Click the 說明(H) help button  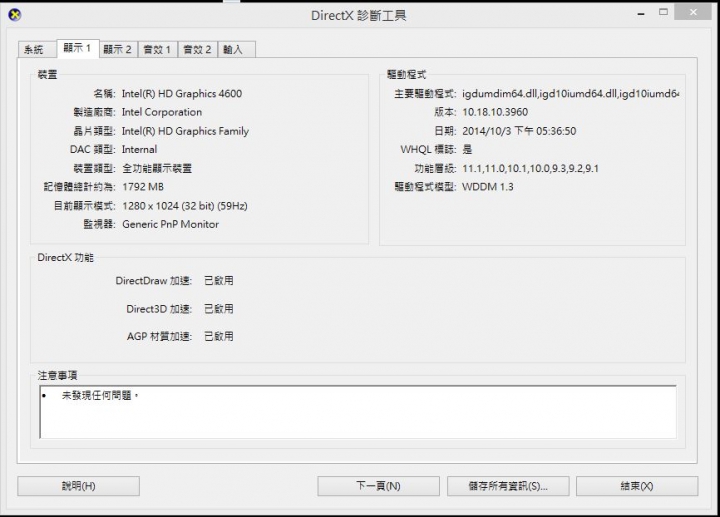click(79, 486)
